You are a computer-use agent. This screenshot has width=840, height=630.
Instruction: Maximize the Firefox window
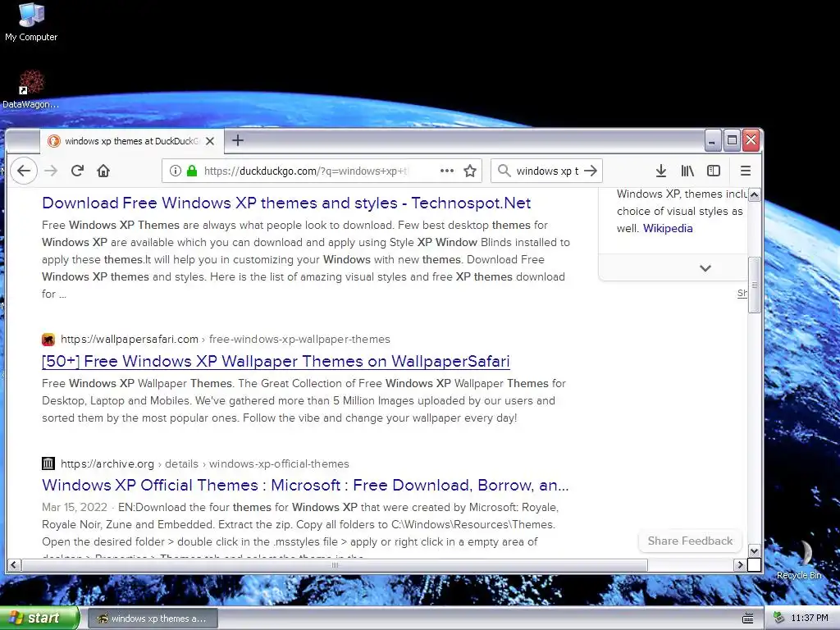coord(732,141)
